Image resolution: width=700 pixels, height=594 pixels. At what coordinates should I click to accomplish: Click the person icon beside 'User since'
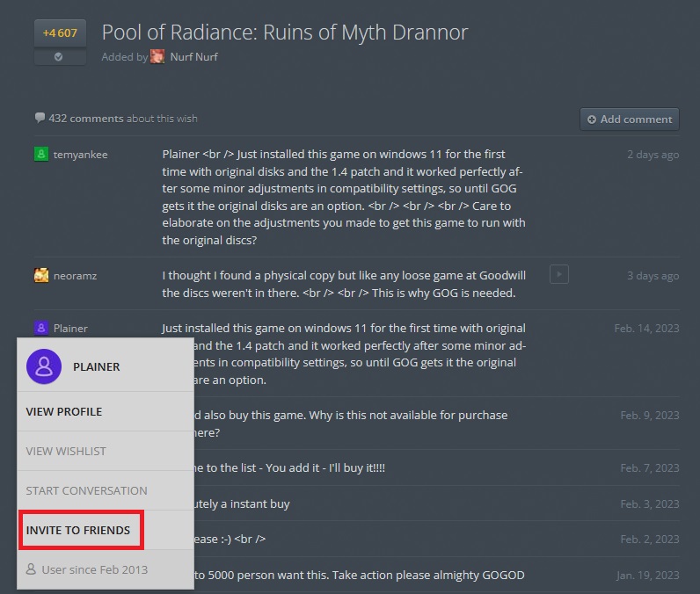[31, 569]
